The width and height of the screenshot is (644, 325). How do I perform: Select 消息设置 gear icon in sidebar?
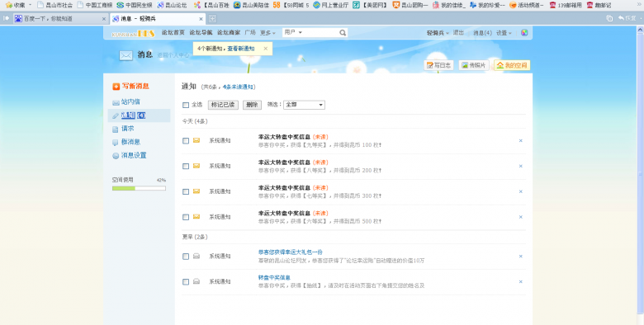(116, 156)
